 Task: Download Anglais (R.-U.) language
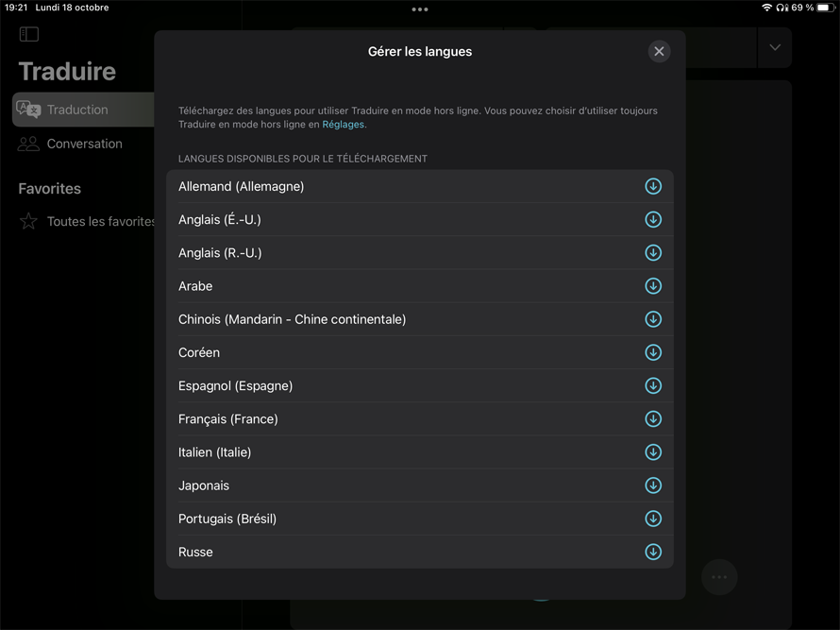(x=652, y=253)
